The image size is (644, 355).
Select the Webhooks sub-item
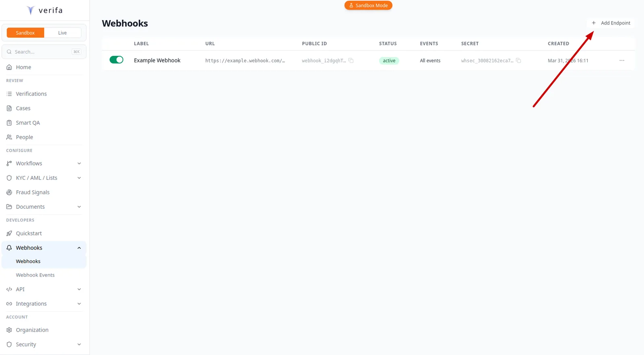[x=44, y=261]
